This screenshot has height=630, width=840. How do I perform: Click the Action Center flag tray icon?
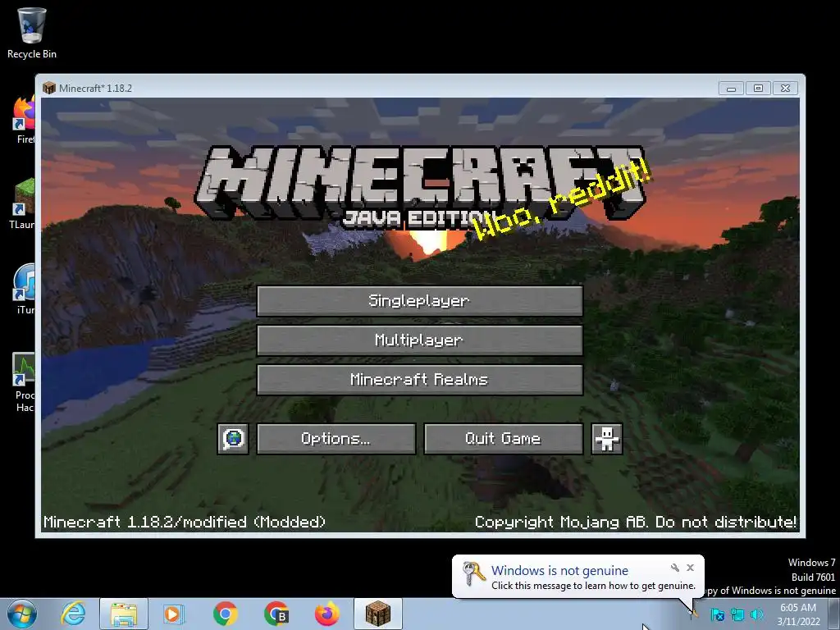717,614
